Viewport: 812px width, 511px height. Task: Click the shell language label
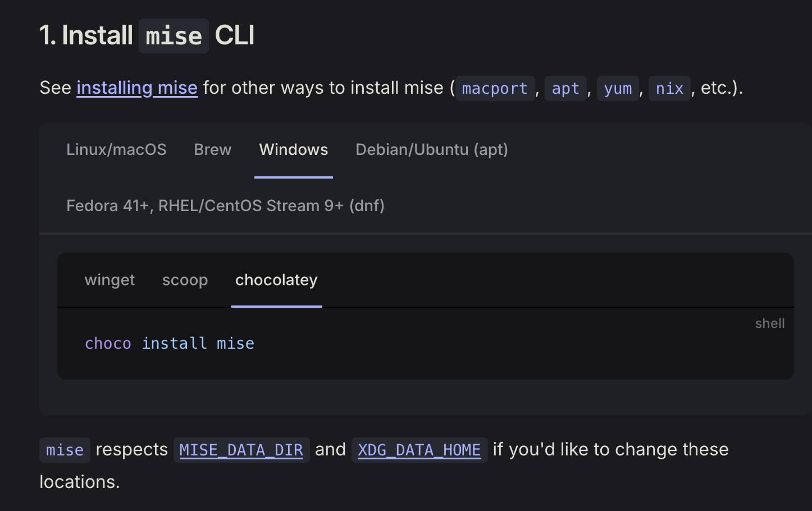769,323
